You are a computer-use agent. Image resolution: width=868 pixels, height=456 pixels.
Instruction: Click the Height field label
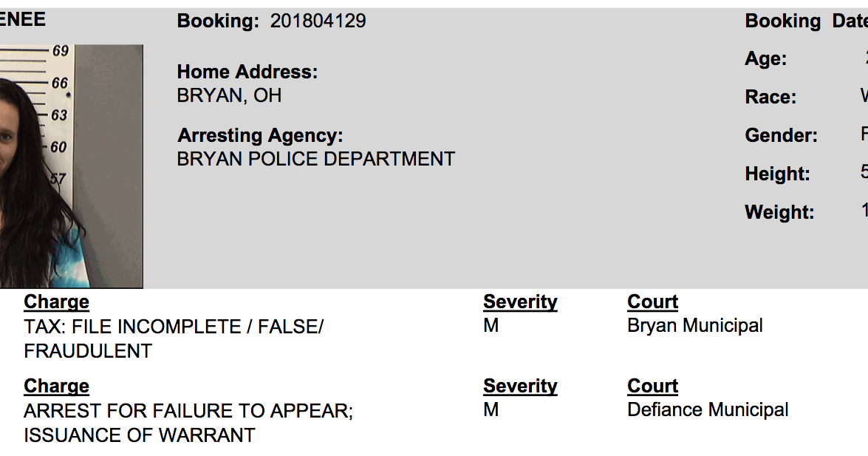pos(777,174)
